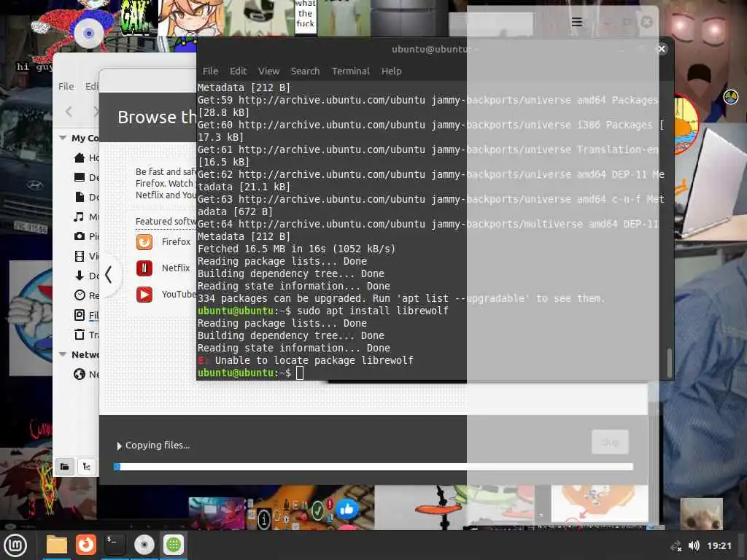Open the network connection tray icon

click(x=676, y=546)
